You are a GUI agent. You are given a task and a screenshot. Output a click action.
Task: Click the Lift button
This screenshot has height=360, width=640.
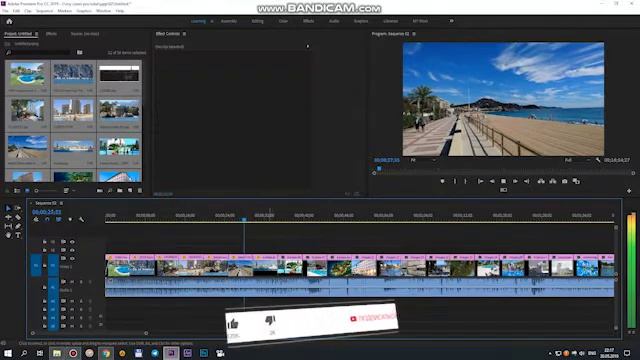541,181
